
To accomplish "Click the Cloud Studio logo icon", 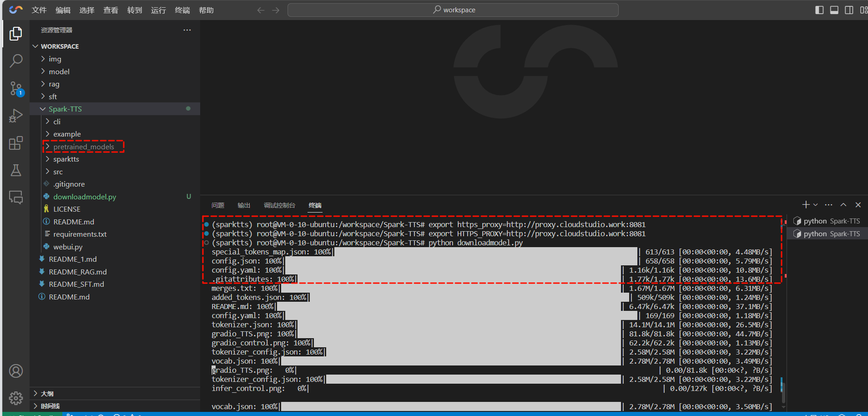I will 16,10.
